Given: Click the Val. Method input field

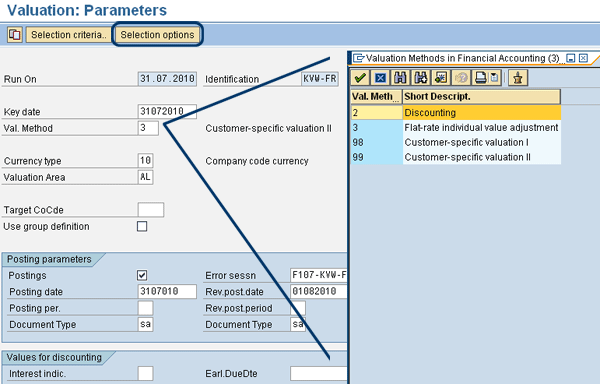Looking at the screenshot, I should 148,128.
